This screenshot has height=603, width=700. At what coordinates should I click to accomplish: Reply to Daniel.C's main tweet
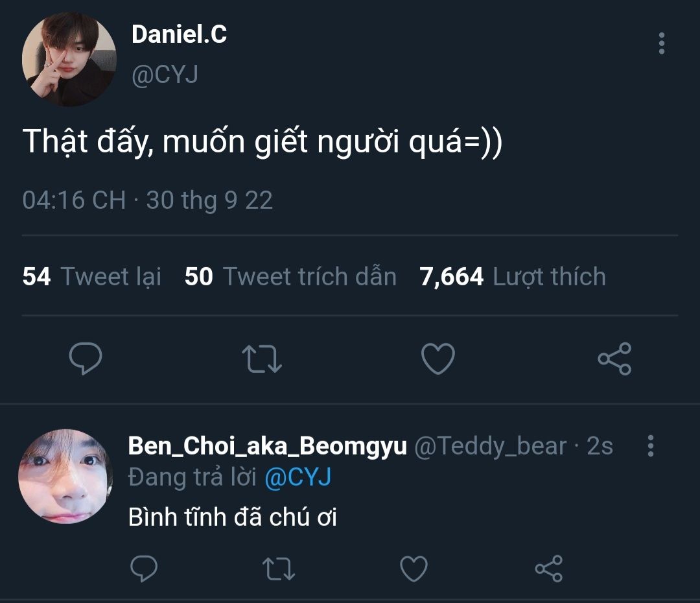point(85,359)
